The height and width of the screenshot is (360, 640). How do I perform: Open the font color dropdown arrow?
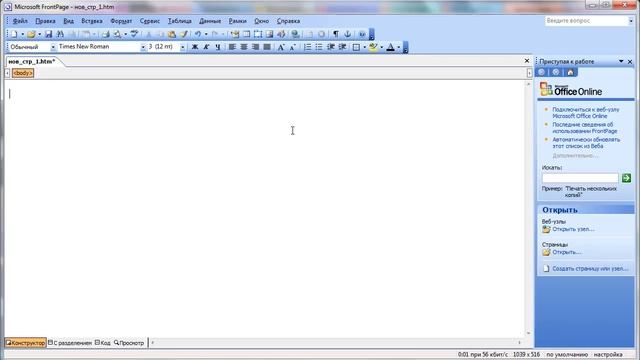(398, 47)
